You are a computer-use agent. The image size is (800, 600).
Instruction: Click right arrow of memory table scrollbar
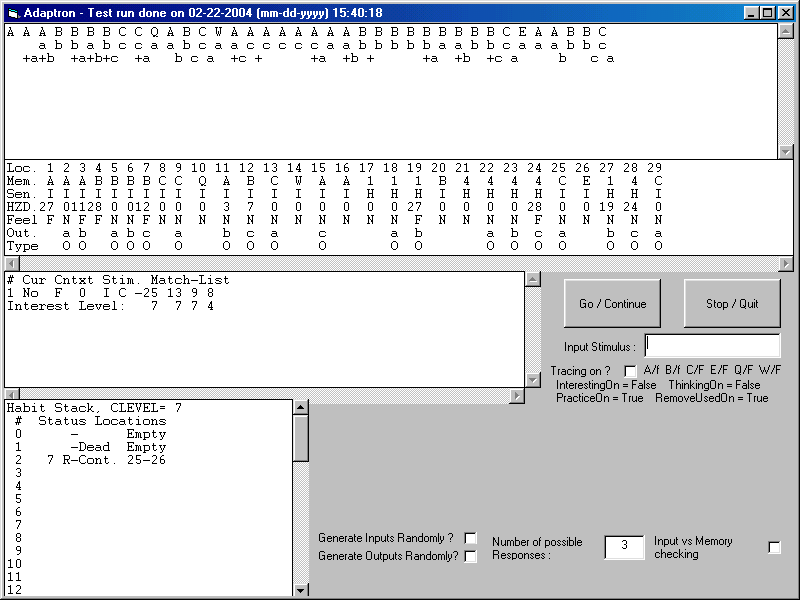click(786, 264)
